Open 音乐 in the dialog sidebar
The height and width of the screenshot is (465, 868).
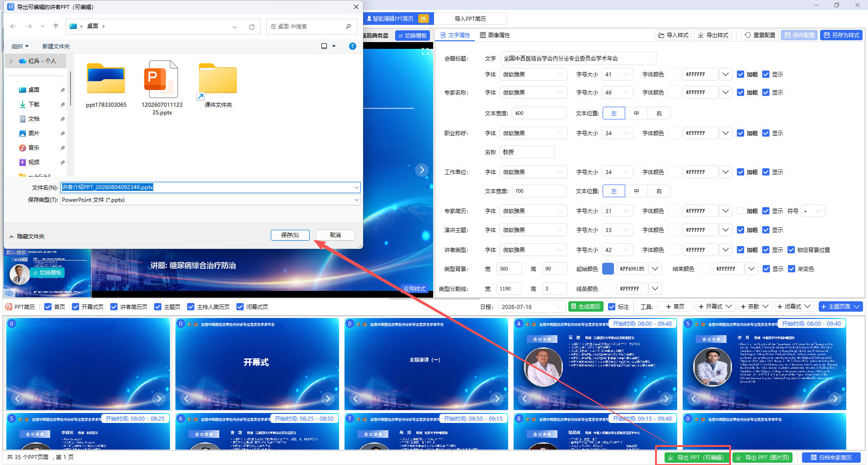[34, 148]
